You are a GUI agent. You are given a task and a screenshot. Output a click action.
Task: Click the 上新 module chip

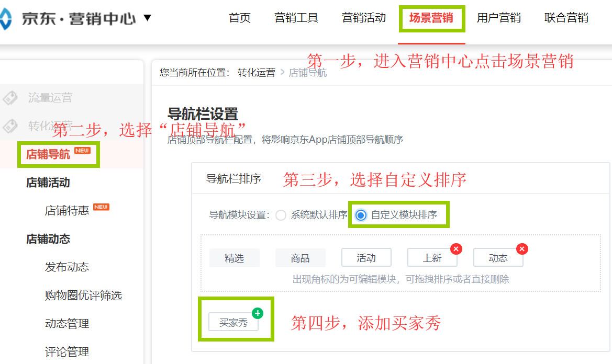(x=432, y=258)
